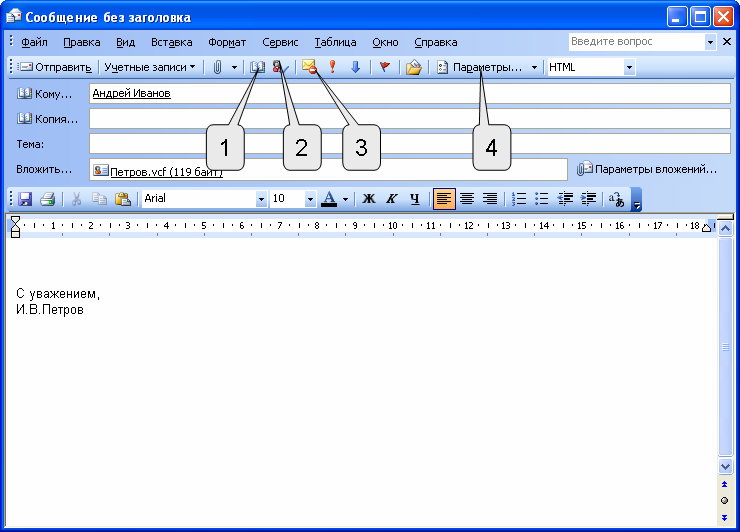Screen dimensions: 740x532
Task: Toggle italic formatting (К)
Action: coord(391,198)
